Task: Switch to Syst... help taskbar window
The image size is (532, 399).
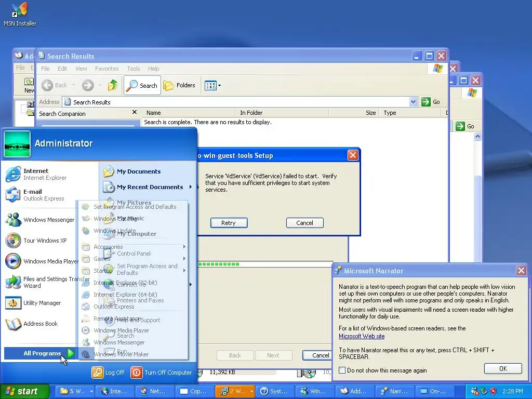Action: 275,391
